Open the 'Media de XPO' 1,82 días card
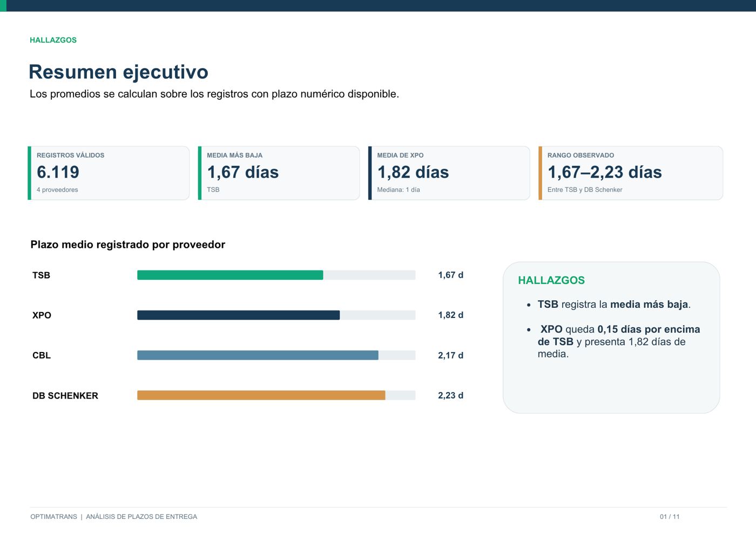Image resolution: width=756 pixels, height=534 pixels. (x=449, y=173)
